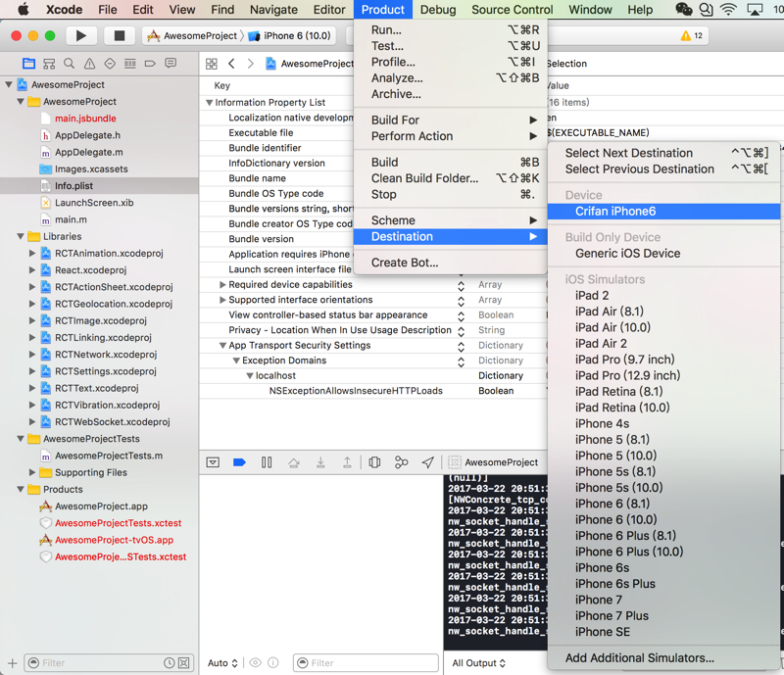Screen dimensions: 784x675
Task: Click the Simulate location arrow icon
Action: click(427, 462)
